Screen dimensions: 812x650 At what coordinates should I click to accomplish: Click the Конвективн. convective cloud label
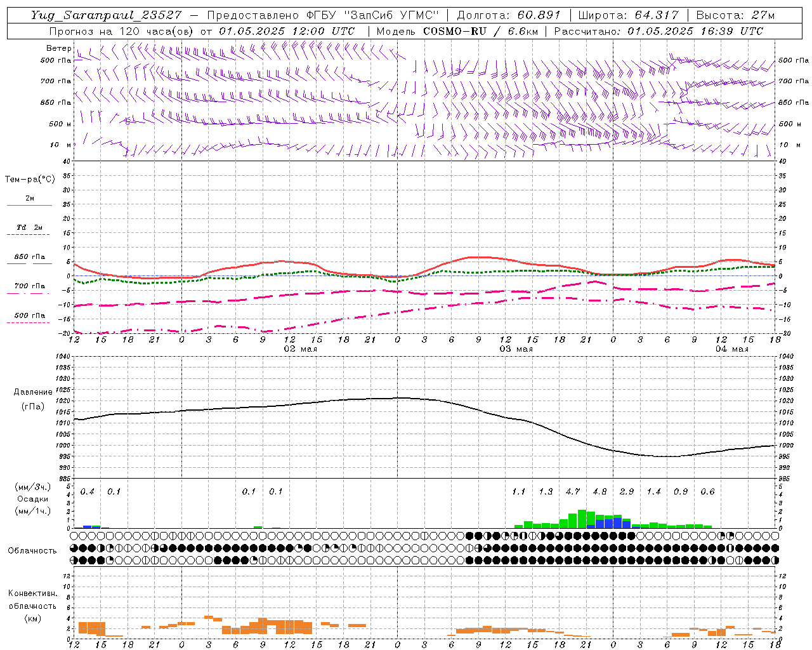point(32,594)
